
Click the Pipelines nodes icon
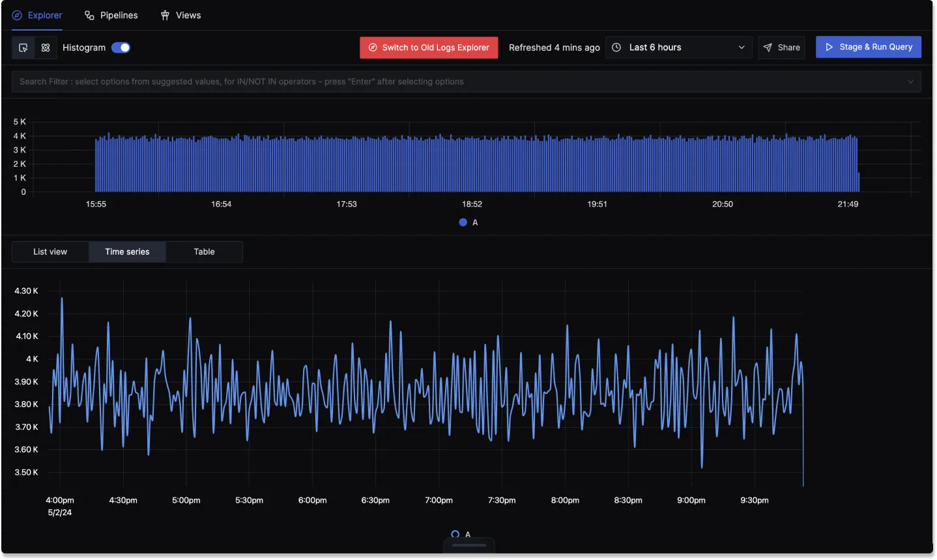90,15
